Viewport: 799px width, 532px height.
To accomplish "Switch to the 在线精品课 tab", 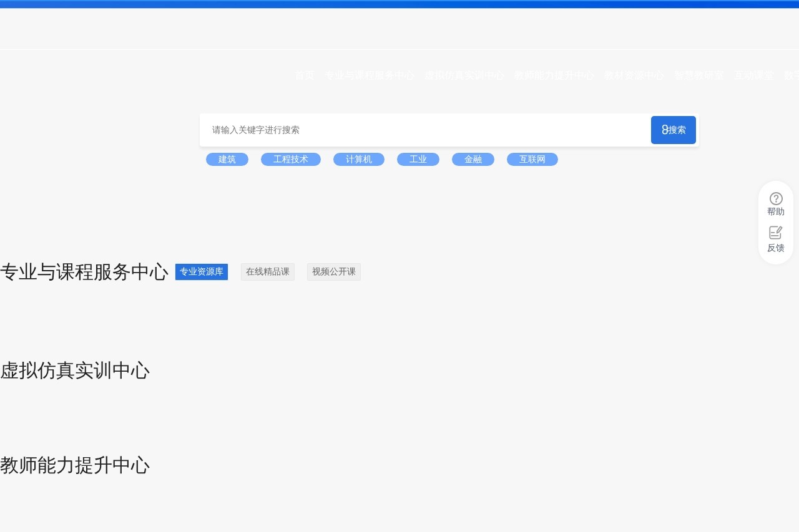I will (x=268, y=272).
